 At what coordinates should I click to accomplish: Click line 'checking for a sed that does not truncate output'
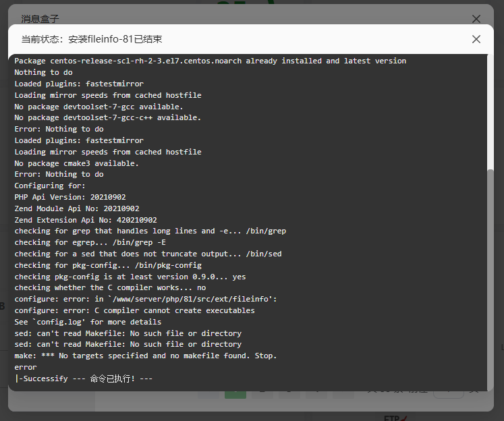click(148, 254)
